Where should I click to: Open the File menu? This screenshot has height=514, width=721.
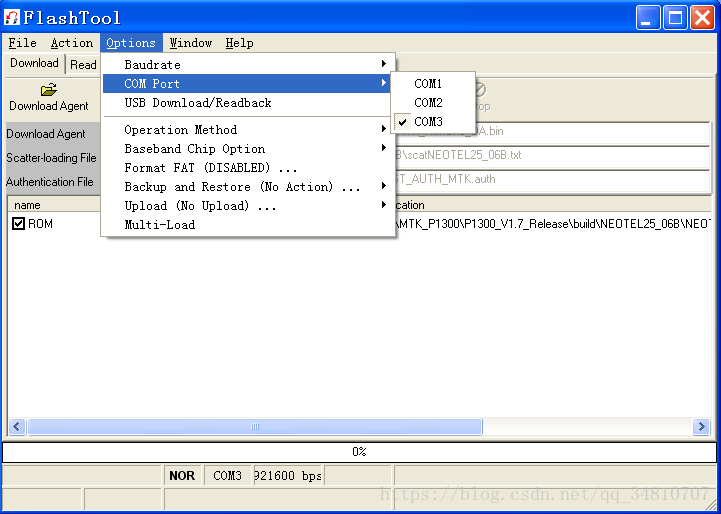click(x=23, y=43)
